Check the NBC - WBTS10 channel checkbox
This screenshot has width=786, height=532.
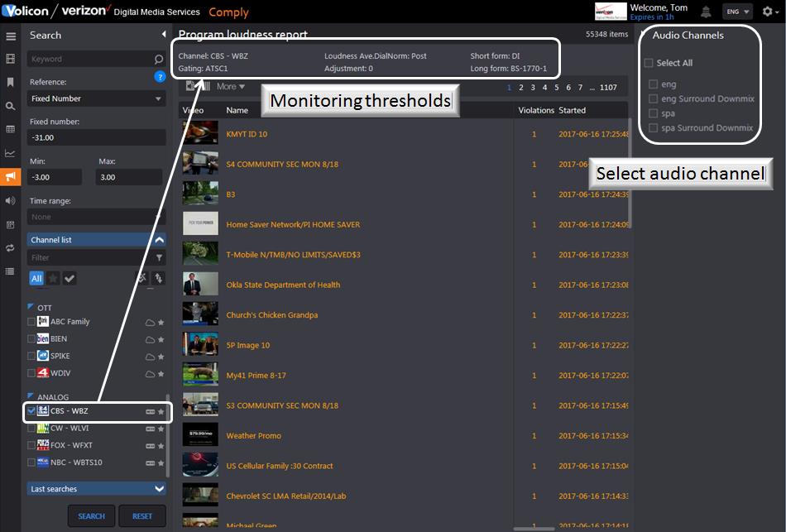pyautogui.click(x=31, y=462)
